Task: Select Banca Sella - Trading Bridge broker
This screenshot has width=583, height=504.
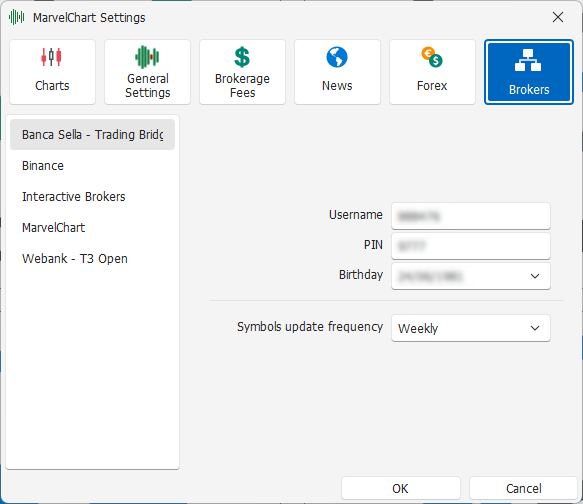Action: (x=92, y=135)
